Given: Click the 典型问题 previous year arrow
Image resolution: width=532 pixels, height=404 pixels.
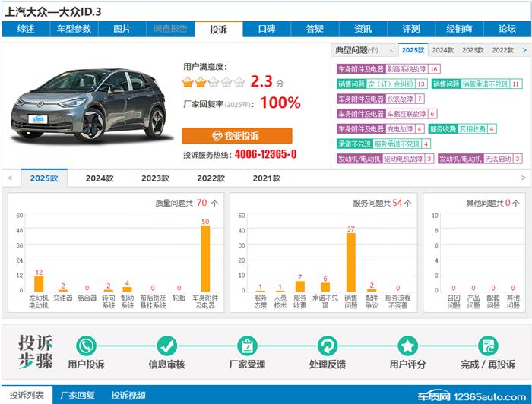Looking at the screenshot, I should click(x=392, y=50).
